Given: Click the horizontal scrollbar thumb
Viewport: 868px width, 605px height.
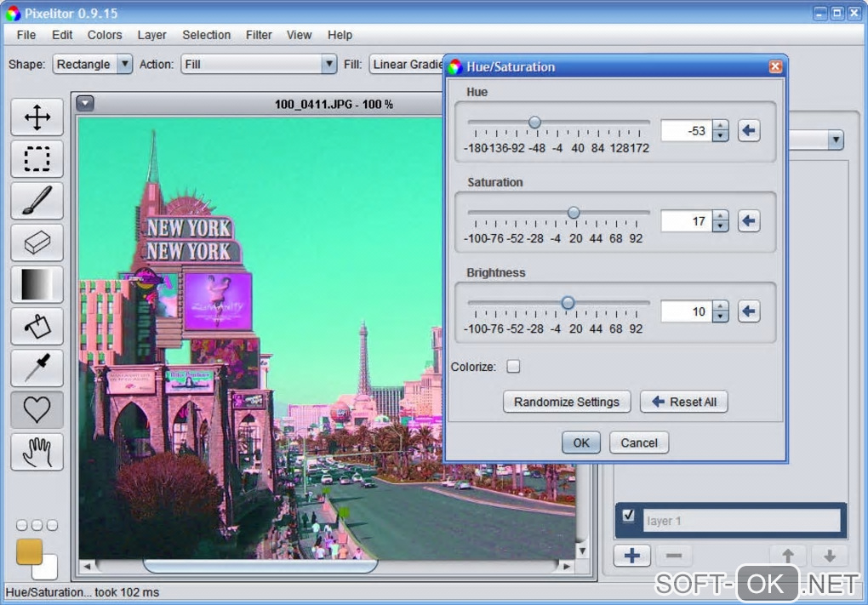Looking at the screenshot, I should pyautogui.click(x=260, y=566).
